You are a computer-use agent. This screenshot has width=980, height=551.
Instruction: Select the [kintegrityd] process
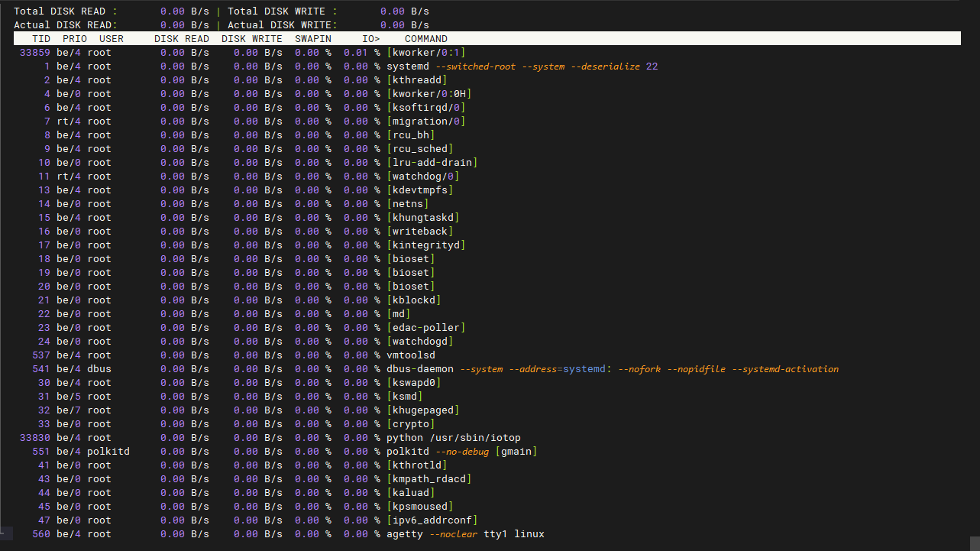[426, 245]
